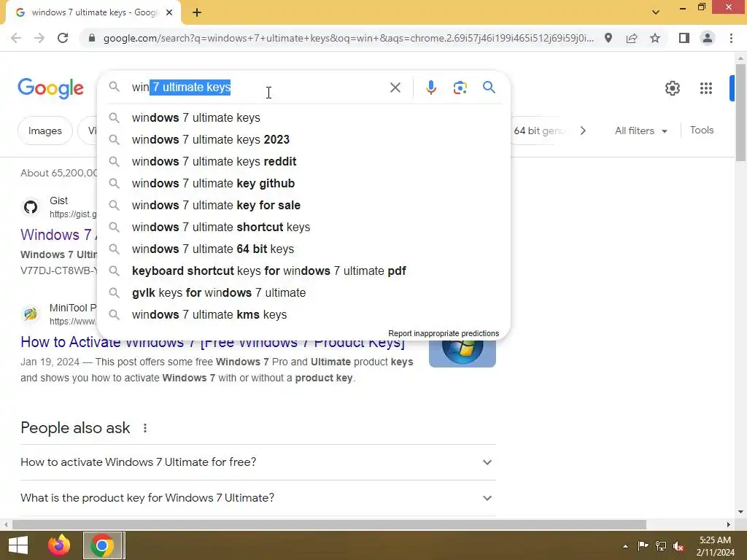
Task: Click the address bar URL
Action: click(x=349, y=38)
